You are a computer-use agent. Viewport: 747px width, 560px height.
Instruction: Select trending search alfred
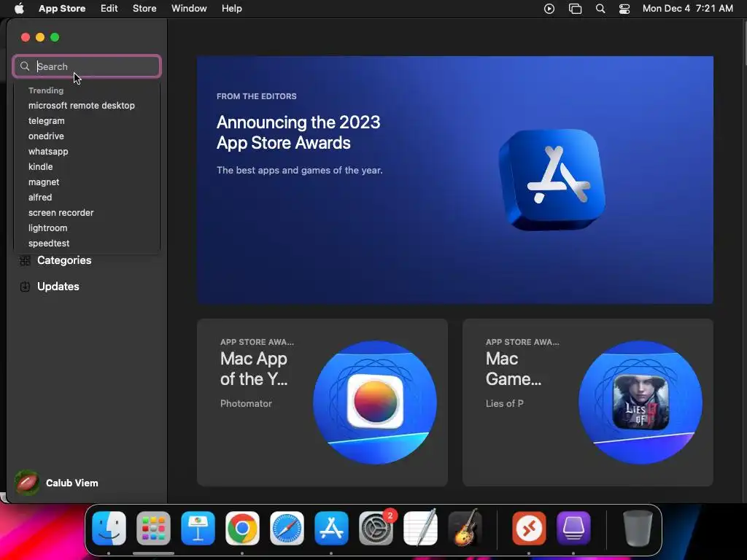40,197
